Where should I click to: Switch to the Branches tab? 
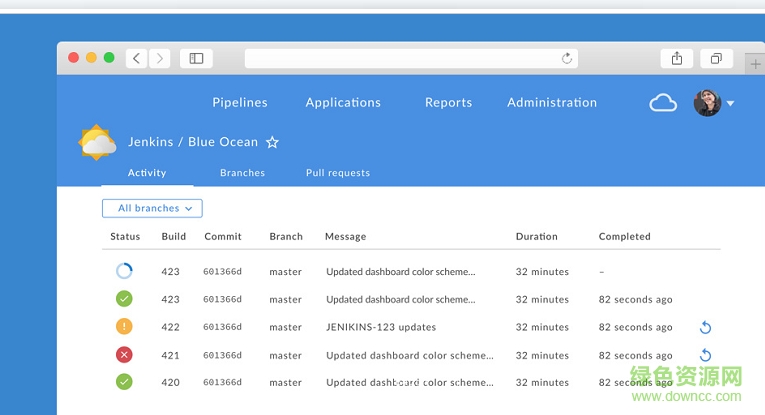pos(242,173)
